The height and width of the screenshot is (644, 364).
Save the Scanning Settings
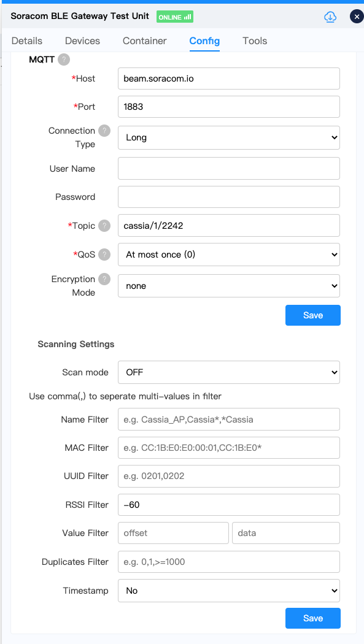(x=312, y=618)
